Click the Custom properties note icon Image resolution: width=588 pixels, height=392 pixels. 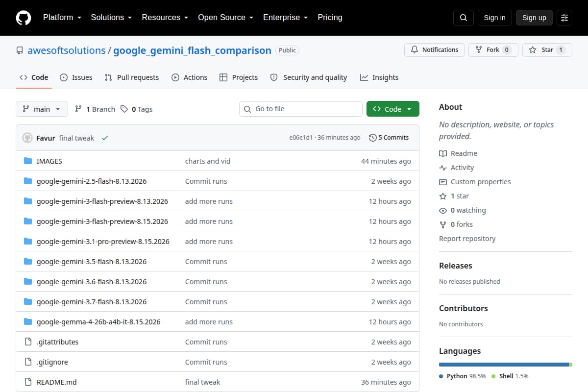point(443,182)
